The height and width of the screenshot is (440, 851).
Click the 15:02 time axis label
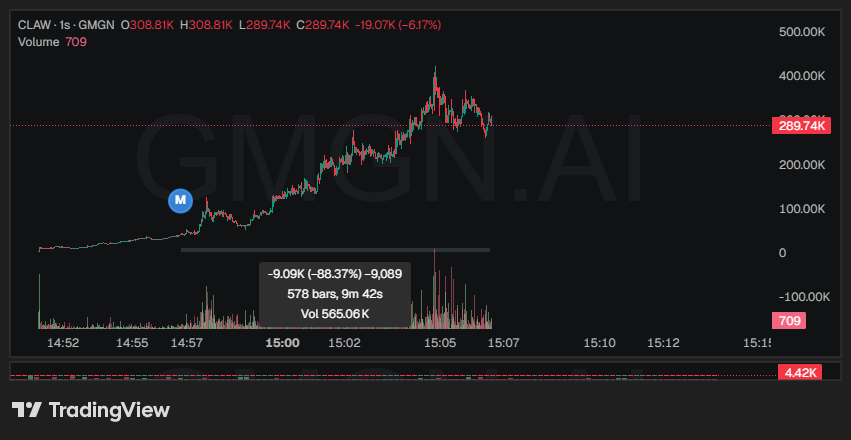coord(344,343)
